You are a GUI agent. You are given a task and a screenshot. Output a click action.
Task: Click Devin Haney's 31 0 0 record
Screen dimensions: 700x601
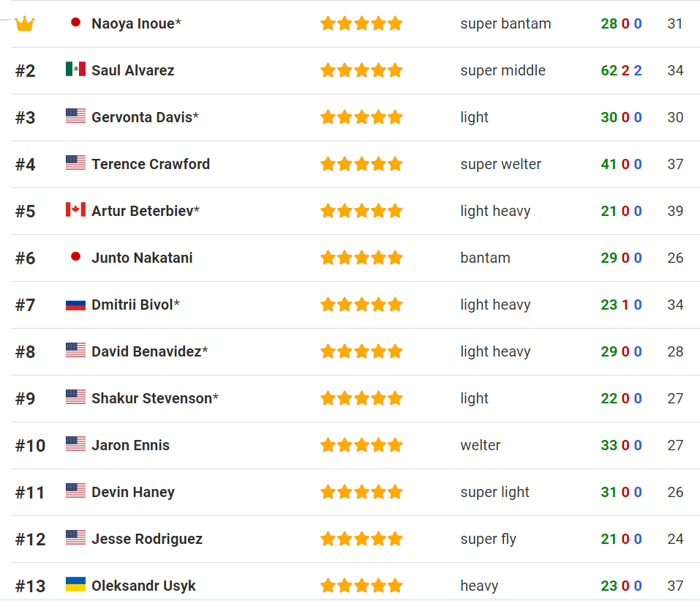[x=621, y=492]
